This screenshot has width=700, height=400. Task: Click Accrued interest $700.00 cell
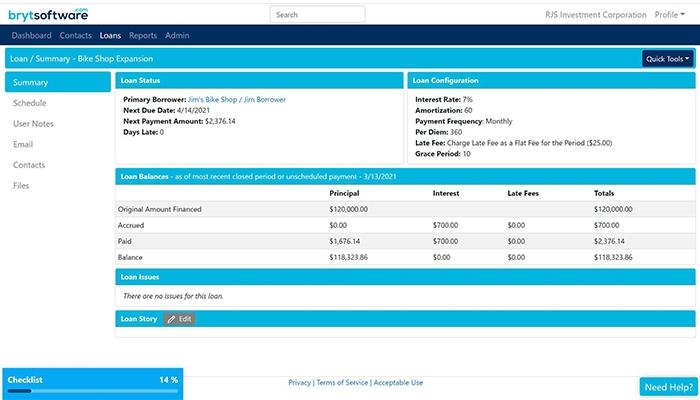coord(445,225)
